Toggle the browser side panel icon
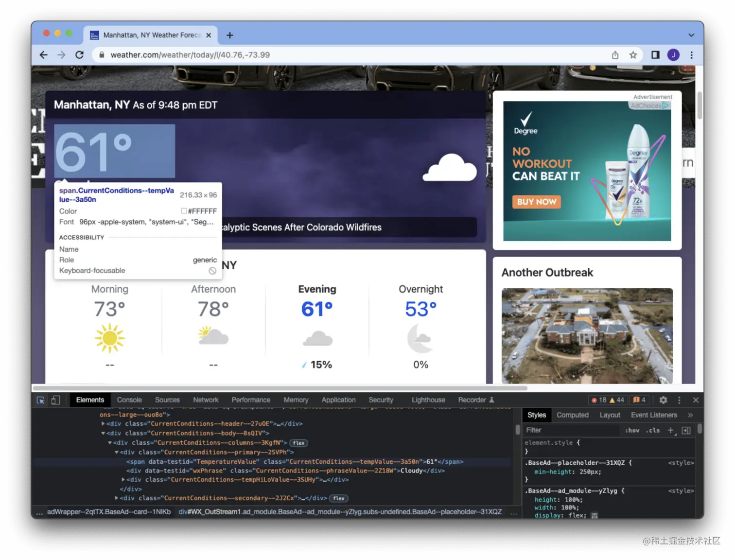The height and width of the screenshot is (560, 735). click(655, 55)
